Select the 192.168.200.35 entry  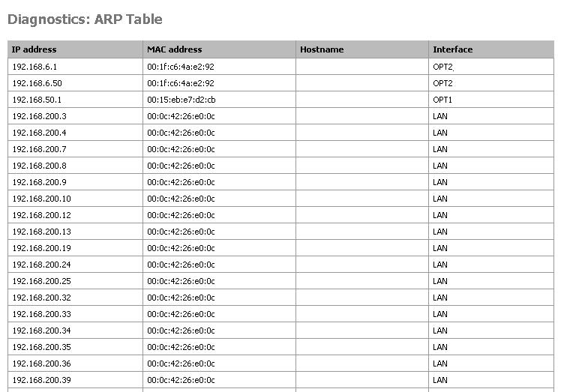pos(42,347)
